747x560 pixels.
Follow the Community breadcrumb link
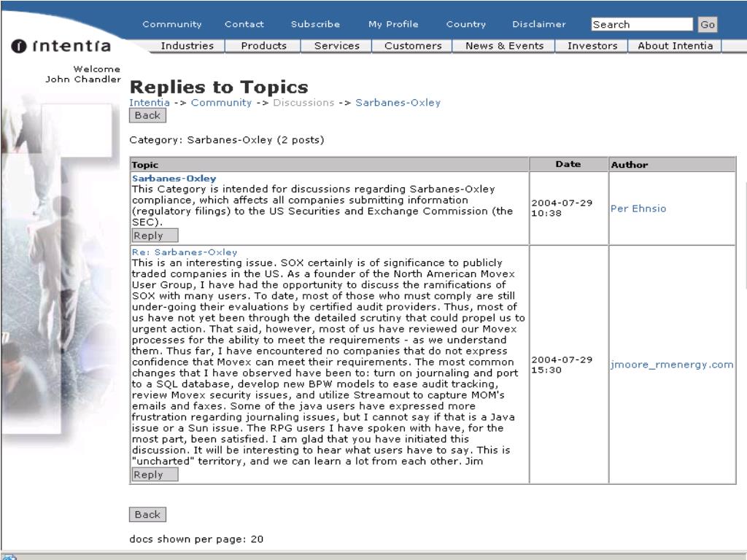(221, 102)
